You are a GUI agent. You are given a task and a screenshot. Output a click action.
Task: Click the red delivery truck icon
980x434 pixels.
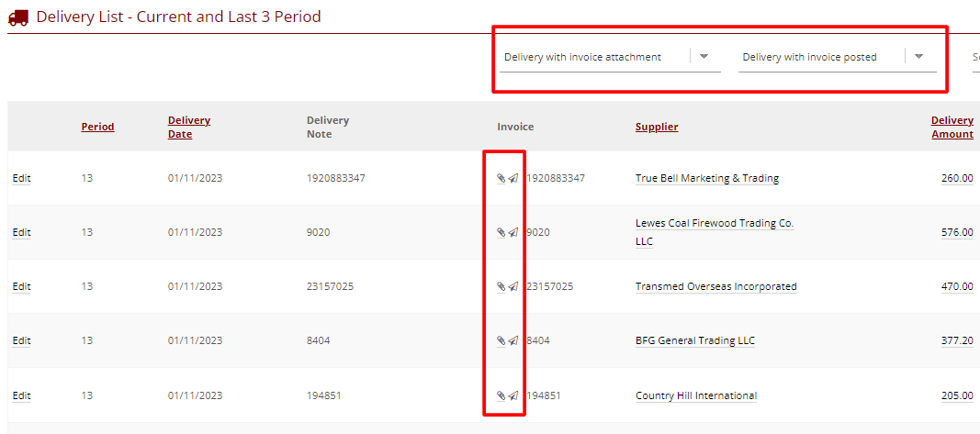click(18, 17)
